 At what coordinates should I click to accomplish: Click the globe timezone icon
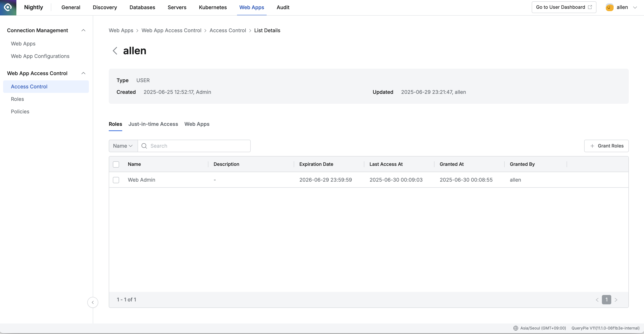pos(516,328)
